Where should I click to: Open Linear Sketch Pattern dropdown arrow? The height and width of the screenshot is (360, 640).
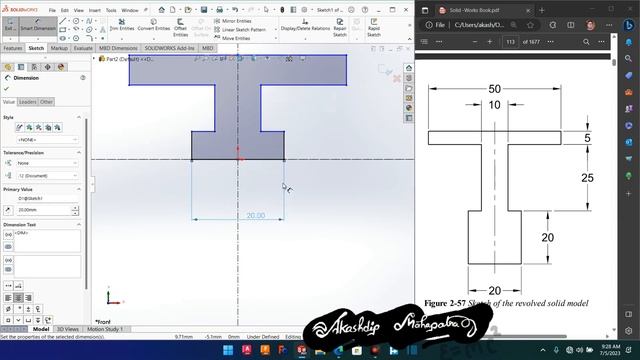pos(276,29)
